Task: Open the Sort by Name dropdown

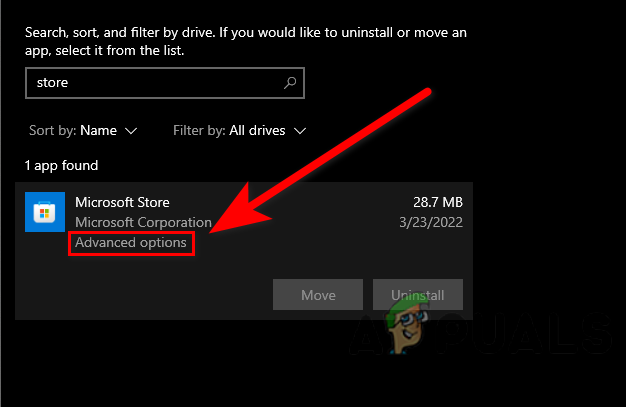Action: [x=83, y=131]
